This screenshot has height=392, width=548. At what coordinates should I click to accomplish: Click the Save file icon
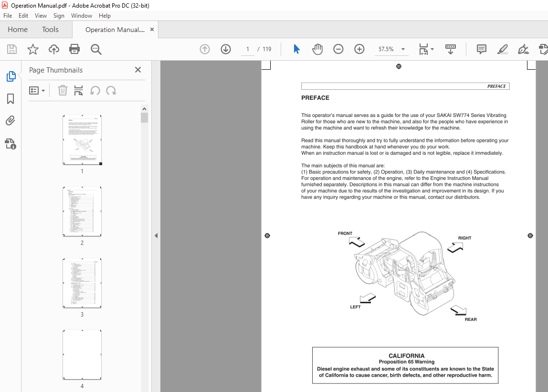click(x=12, y=49)
